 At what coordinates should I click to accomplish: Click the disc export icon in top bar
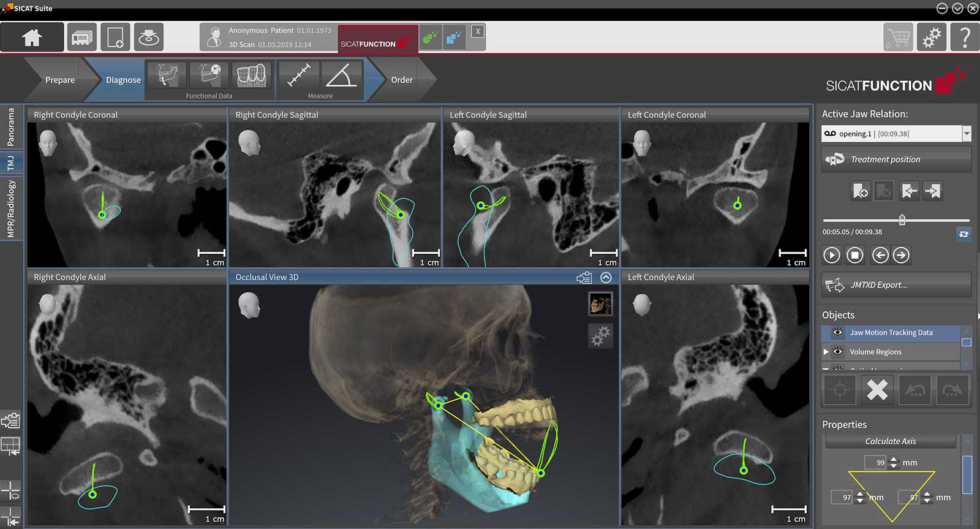click(x=148, y=37)
